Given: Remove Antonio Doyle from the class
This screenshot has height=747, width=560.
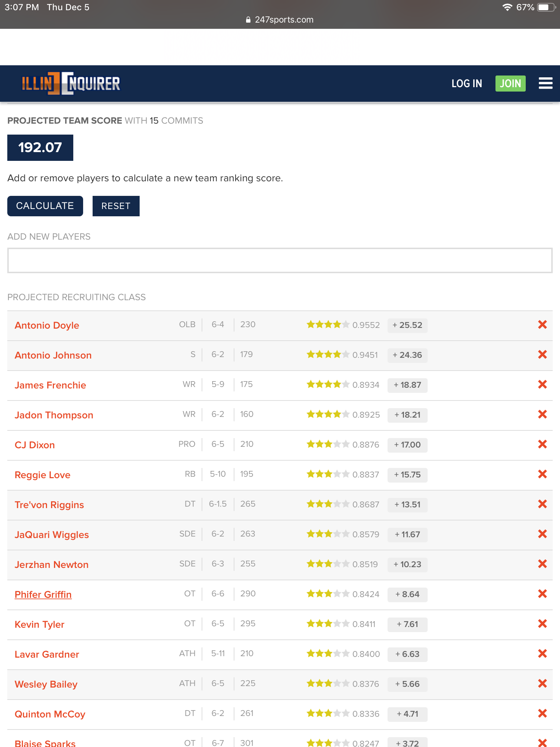Looking at the screenshot, I should pos(542,325).
